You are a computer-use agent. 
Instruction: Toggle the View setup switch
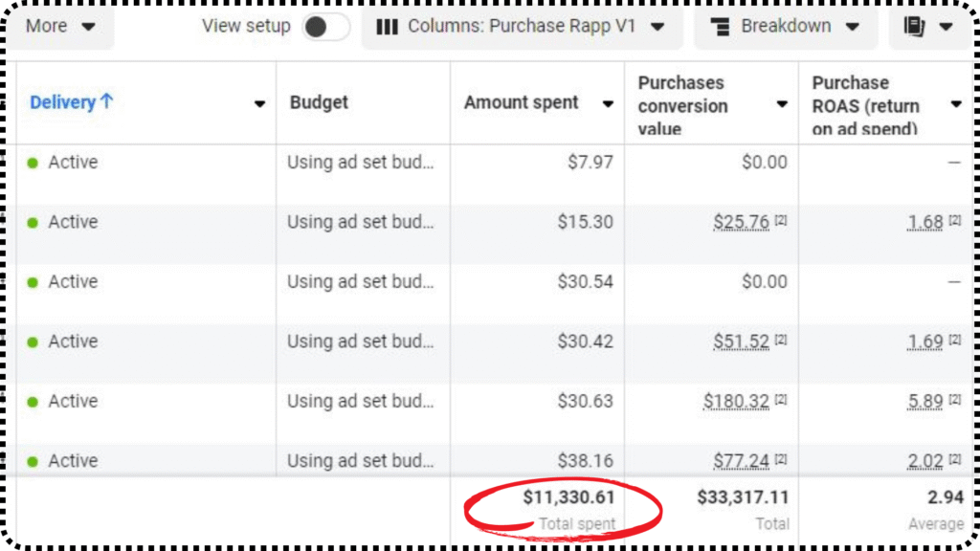[326, 27]
